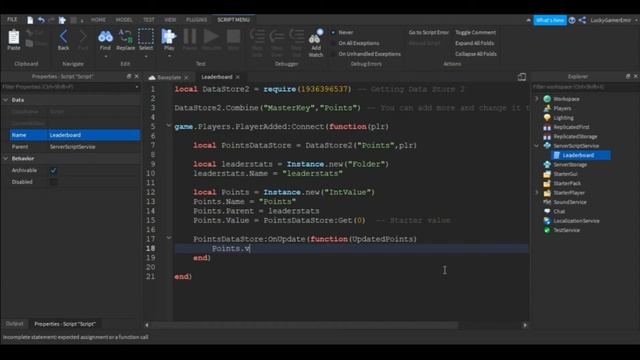Undock the Properties panel
This screenshot has width=640, height=360.
coord(129,76)
